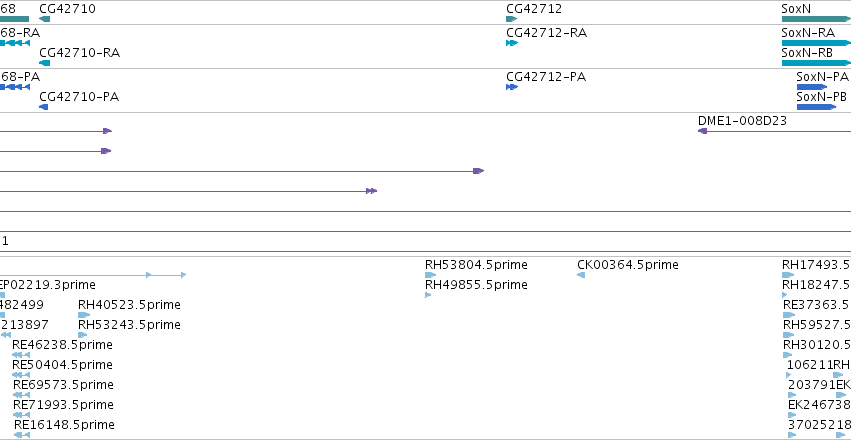This screenshot has width=851, height=440.
Task: Click spliced light-blue EST arrow above EP02219.3prime
Action: [93, 275]
